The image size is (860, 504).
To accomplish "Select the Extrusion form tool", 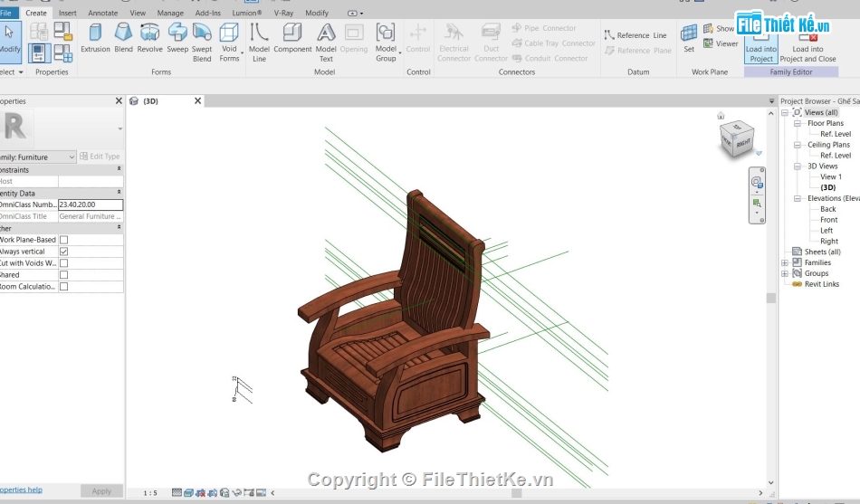I will [x=95, y=38].
